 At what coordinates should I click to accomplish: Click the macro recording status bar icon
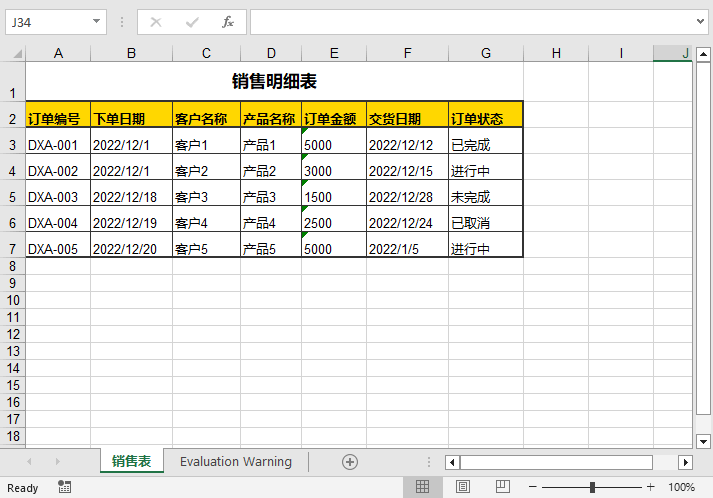pyautogui.click(x=65, y=487)
